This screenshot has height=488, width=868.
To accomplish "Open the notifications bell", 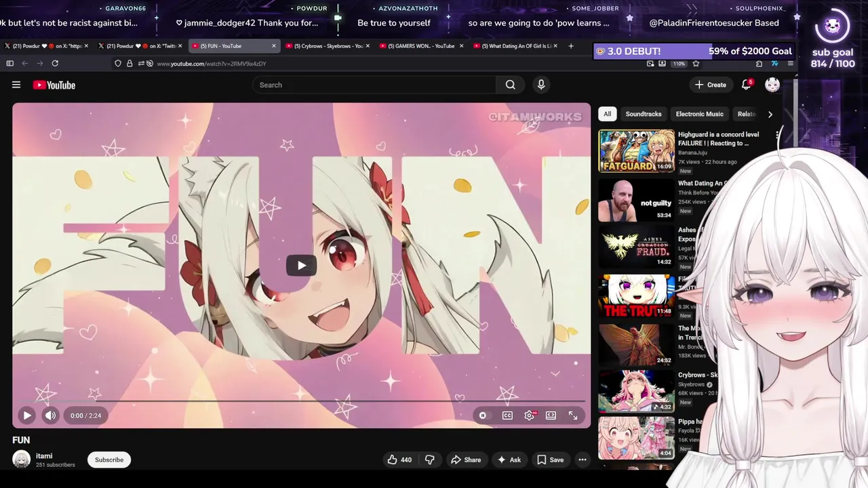I will click(x=747, y=85).
